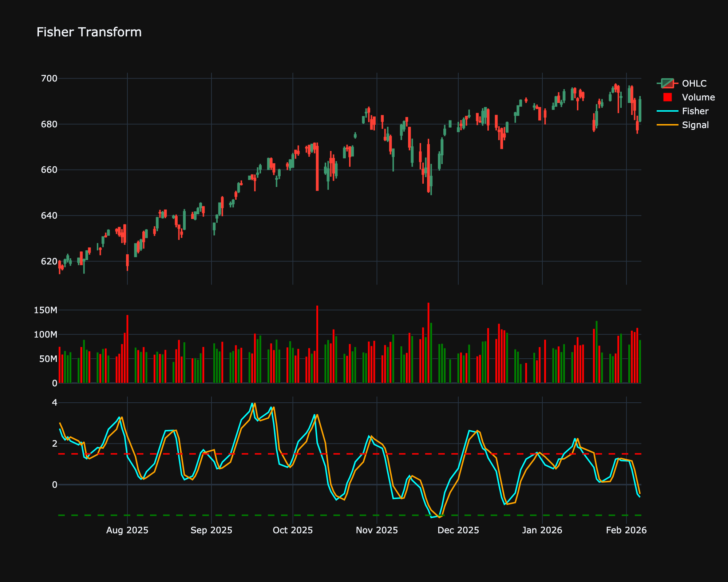Click the Feb 2026 x-axis label
728x582 pixels.
pyautogui.click(x=626, y=530)
